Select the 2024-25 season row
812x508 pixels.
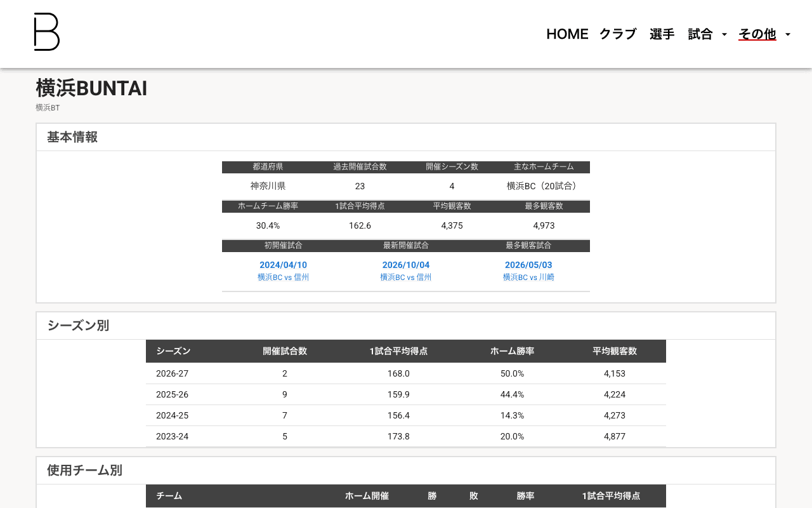(x=406, y=415)
